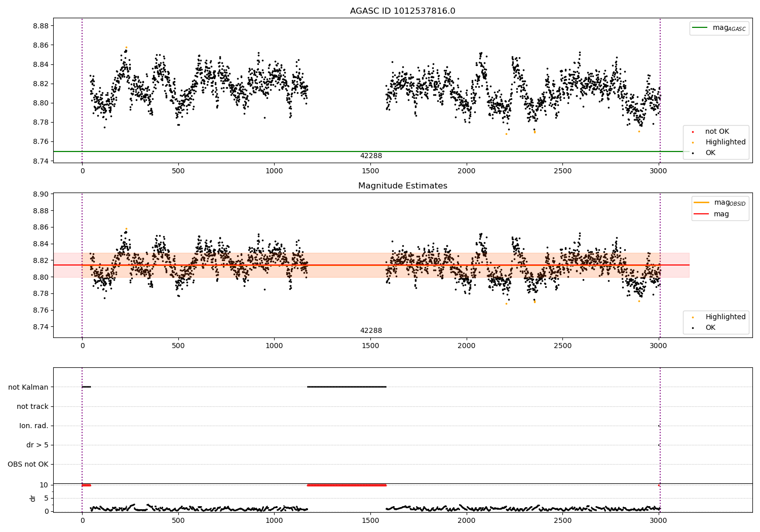
Task: Click the 'dr > 5' axis label
Action: 37,445
